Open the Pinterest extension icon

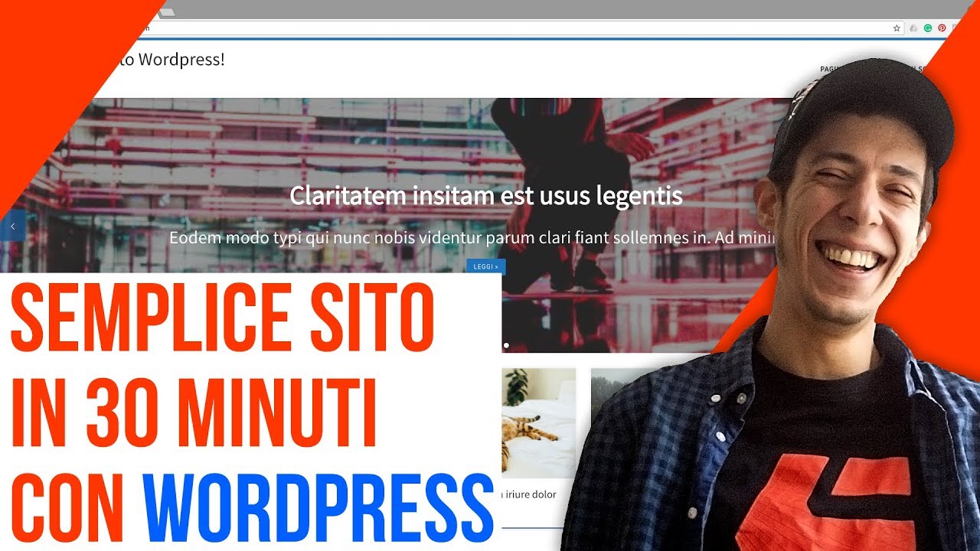(x=942, y=28)
